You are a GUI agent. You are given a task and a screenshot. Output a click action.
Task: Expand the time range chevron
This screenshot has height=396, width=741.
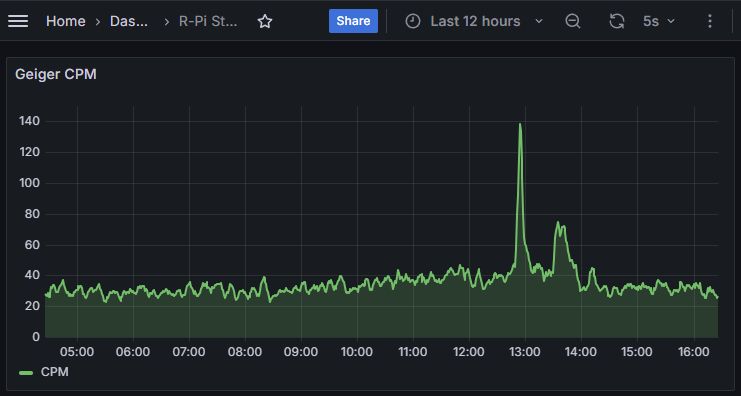(539, 21)
